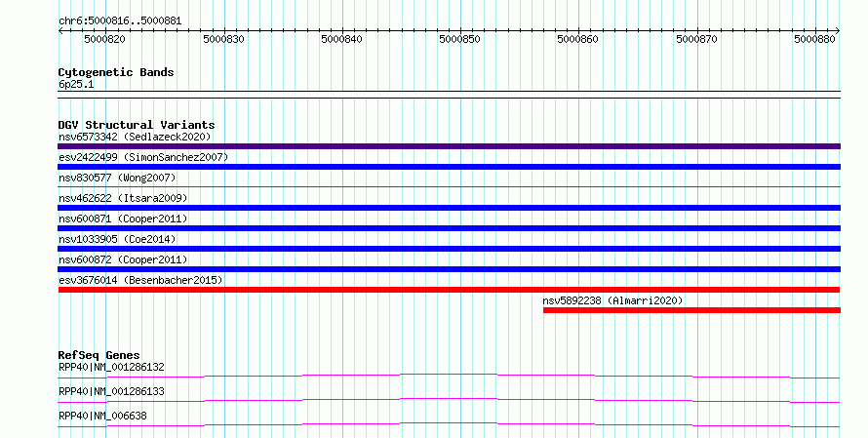The height and width of the screenshot is (438, 868).
Task: Click the red esv3676014 variant bar
Action: pyautogui.click(x=449, y=290)
